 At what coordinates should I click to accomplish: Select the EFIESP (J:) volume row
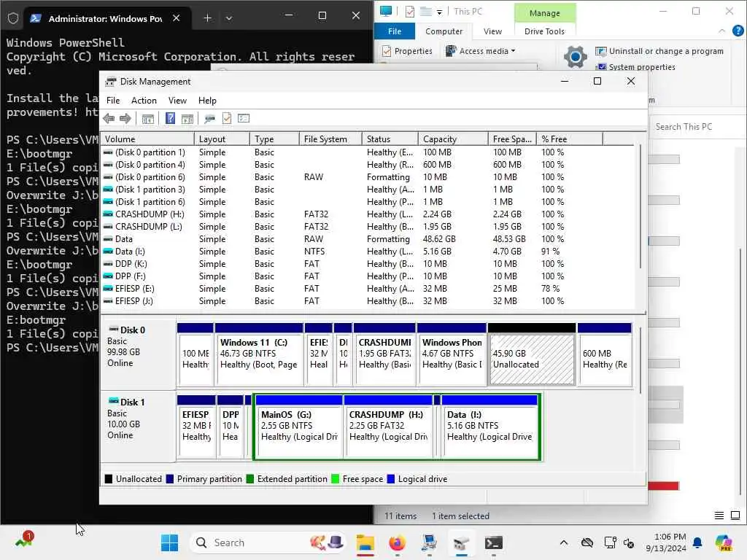click(368, 301)
